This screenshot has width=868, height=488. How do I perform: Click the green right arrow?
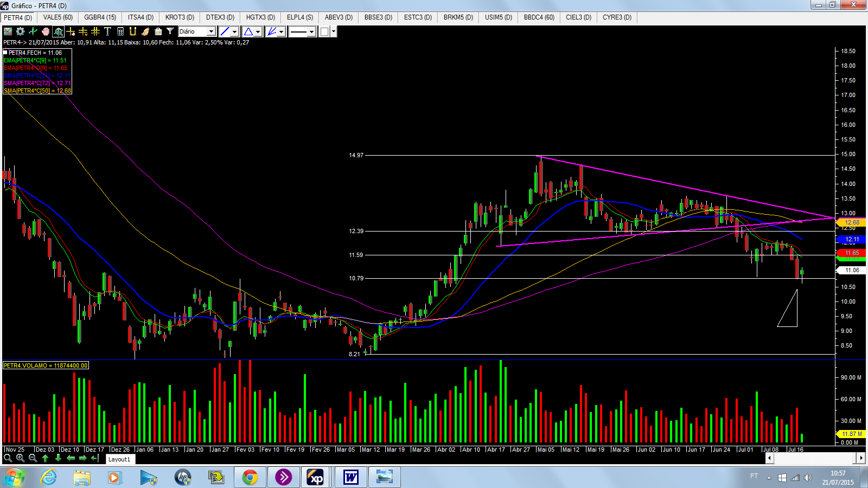coord(83,458)
